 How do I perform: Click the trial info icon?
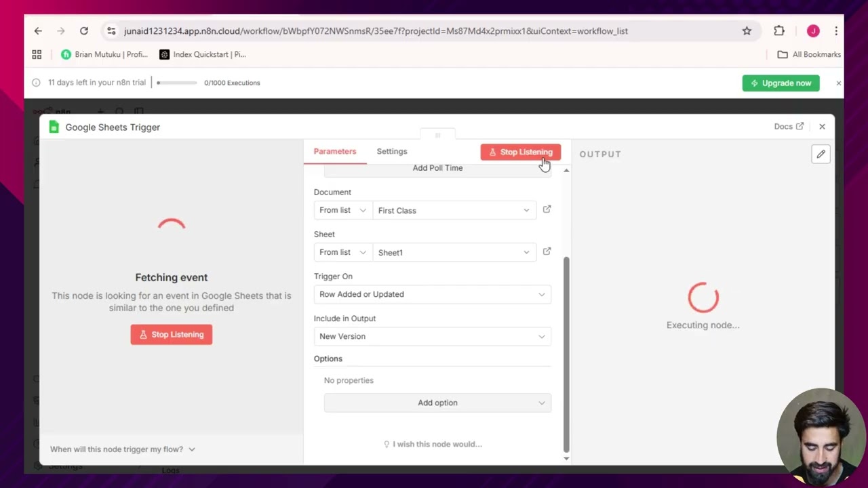(37, 83)
